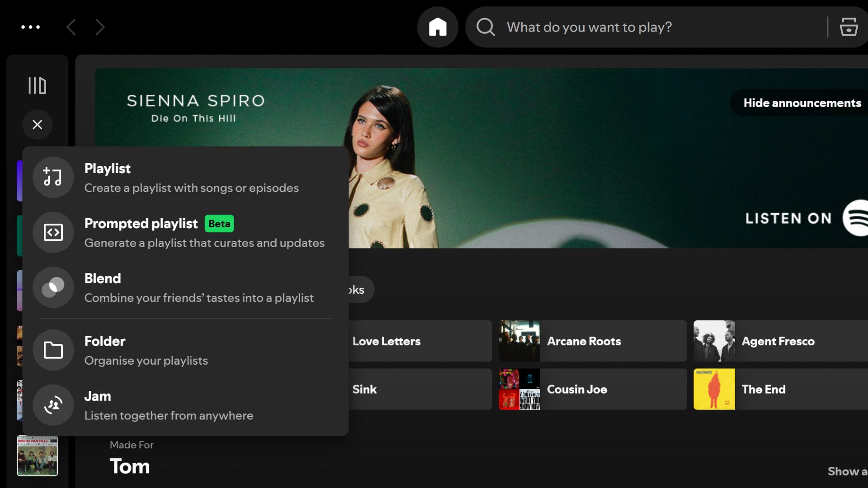Viewport: 868px width, 488px height.
Task: Open the Home page icon
Action: pyautogui.click(x=438, y=27)
